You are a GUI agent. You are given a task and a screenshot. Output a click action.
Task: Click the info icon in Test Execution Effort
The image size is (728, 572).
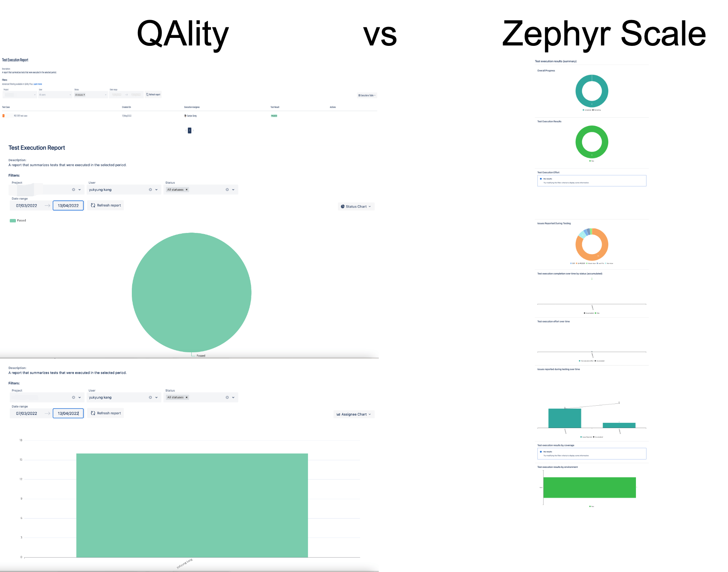point(541,179)
